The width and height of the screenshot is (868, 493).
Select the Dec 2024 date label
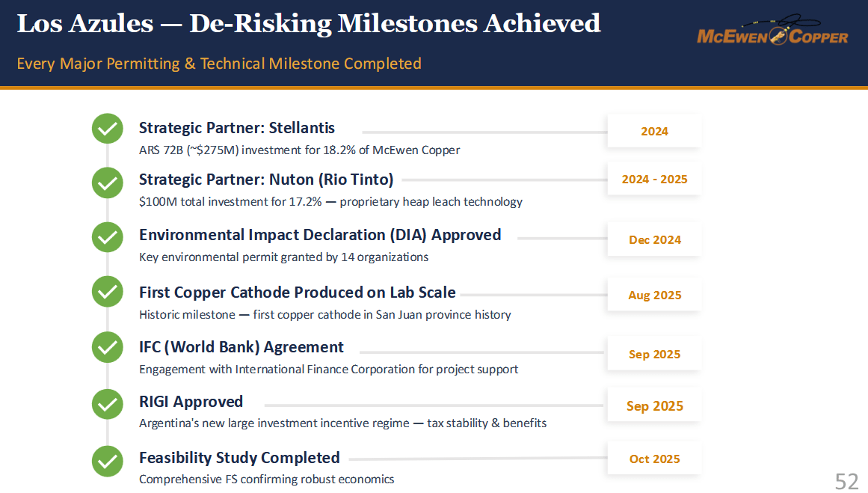pyautogui.click(x=654, y=240)
